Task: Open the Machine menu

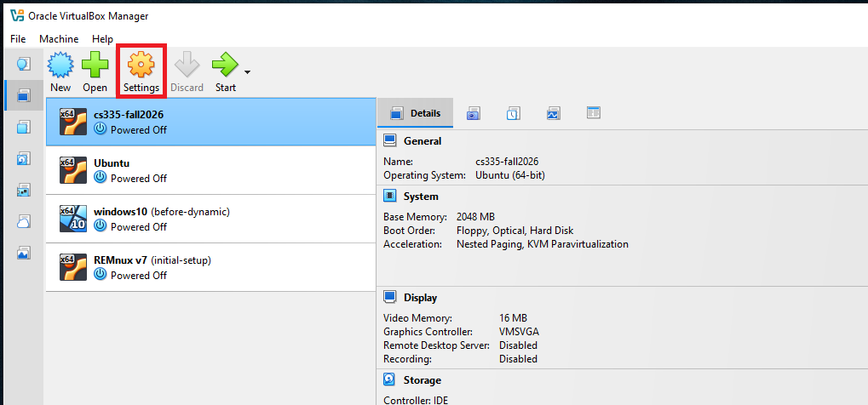Action: pyautogui.click(x=59, y=39)
